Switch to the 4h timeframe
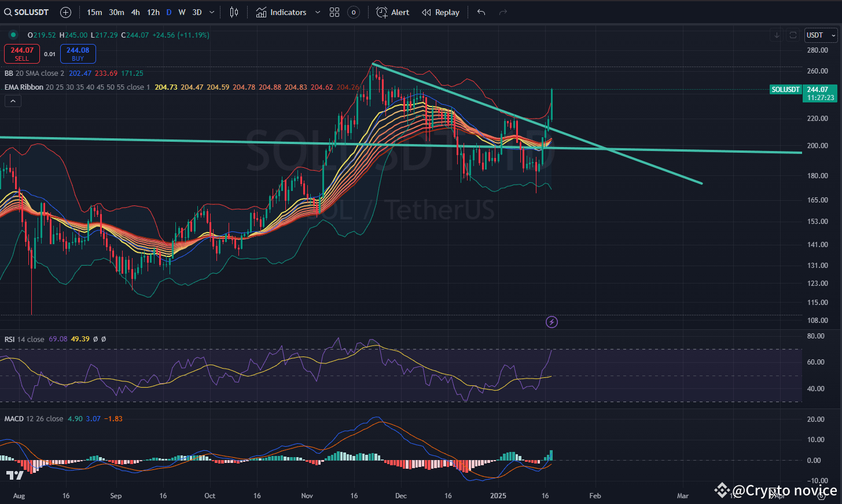Image resolution: width=842 pixels, height=504 pixels. 135,12
